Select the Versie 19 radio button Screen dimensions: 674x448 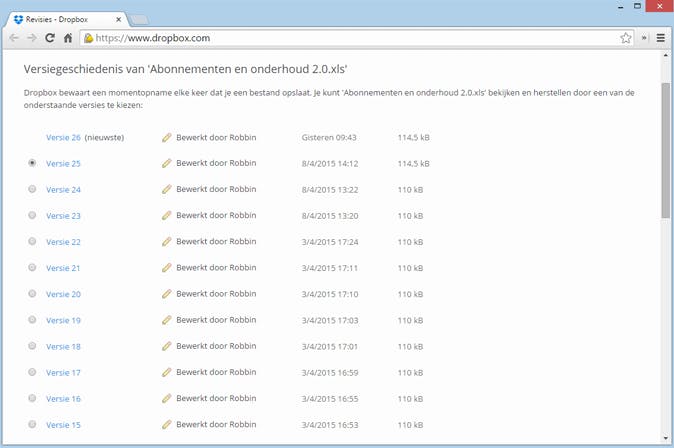click(x=32, y=320)
